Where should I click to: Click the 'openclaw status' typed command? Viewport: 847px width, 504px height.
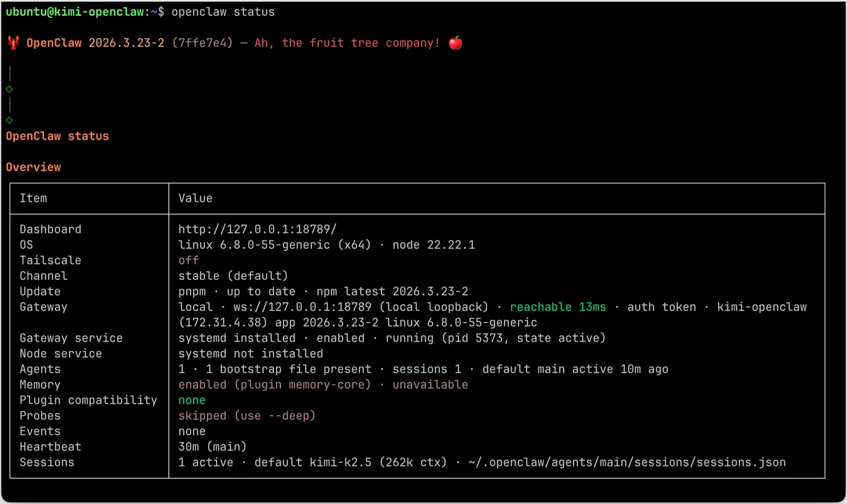point(223,12)
